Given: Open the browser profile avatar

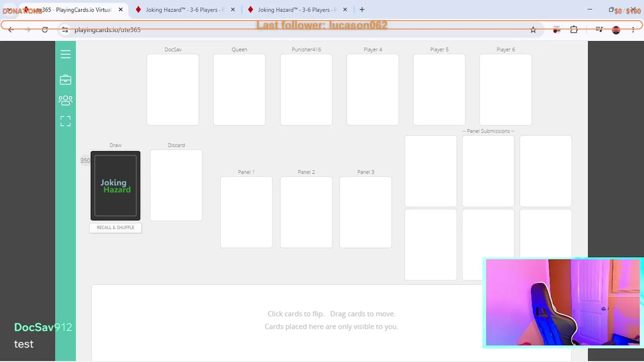Looking at the screenshot, I should [x=616, y=30].
